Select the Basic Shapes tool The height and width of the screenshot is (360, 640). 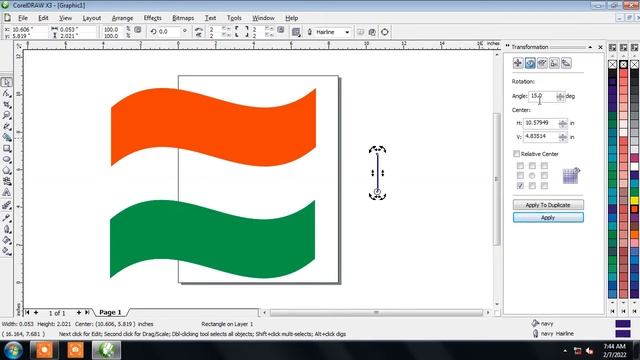(x=7, y=181)
